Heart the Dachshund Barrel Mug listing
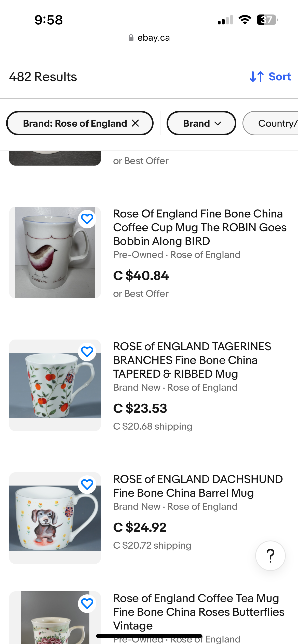This screenshot has width=298, height=644. click(x=87, y=485)
